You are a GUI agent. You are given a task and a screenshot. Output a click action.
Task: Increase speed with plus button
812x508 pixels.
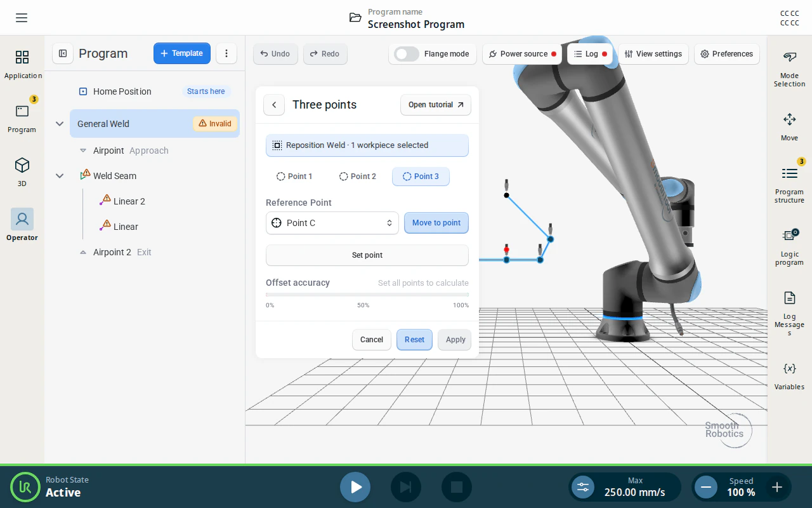[x=777, y=487]
